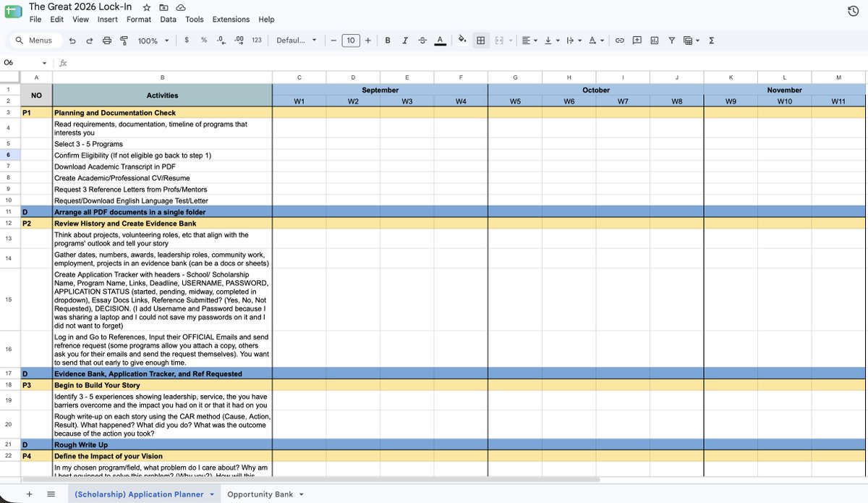Screen dimensions: 868x503
Task: Click the insert chart icon
Action: pos(655,41)
